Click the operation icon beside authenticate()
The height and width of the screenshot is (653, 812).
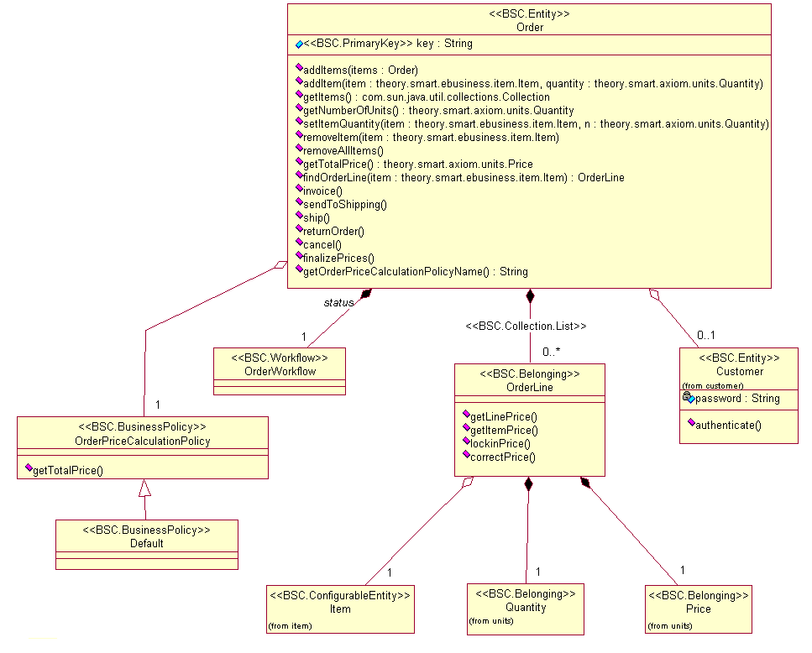[691, 422]
